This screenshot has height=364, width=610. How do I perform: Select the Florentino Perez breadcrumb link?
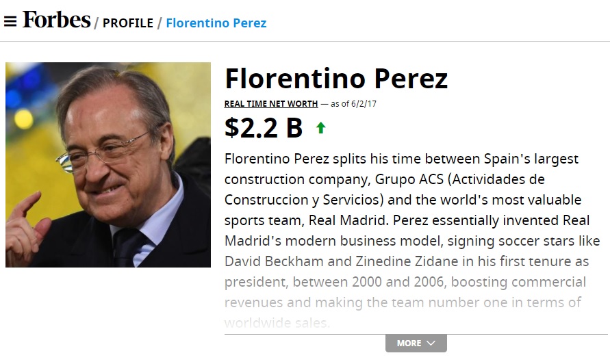point(216,23)
